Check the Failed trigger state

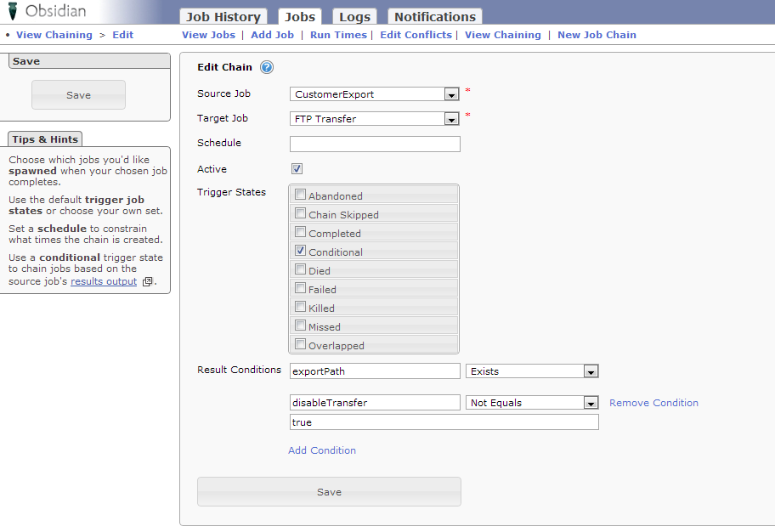[301, 288]
